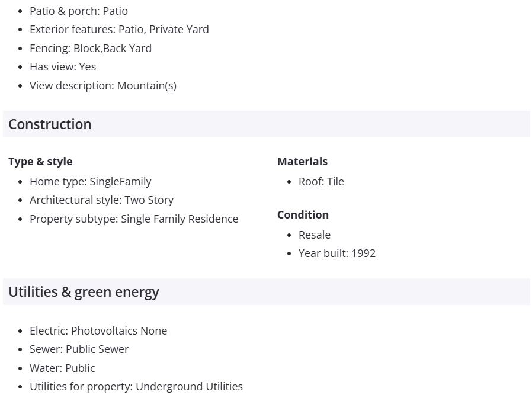This screenshot has width=532, height=411.
Task: Select the "Roof: Tile" entry
Action: click(x=321, y=181)
